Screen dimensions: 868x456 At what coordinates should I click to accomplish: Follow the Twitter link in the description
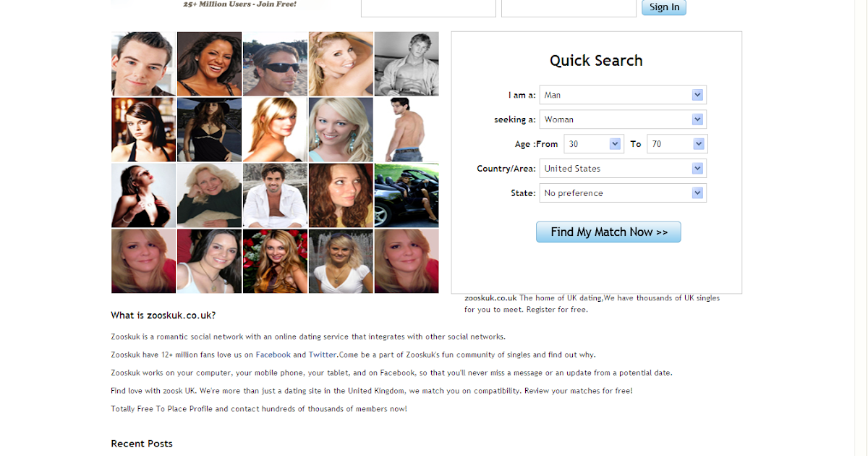click(x=323, y=355)
